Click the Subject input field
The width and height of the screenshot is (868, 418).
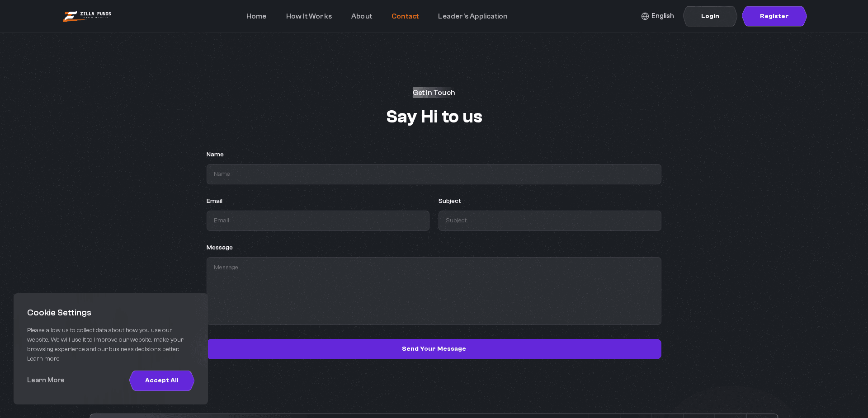pos(549,221)
